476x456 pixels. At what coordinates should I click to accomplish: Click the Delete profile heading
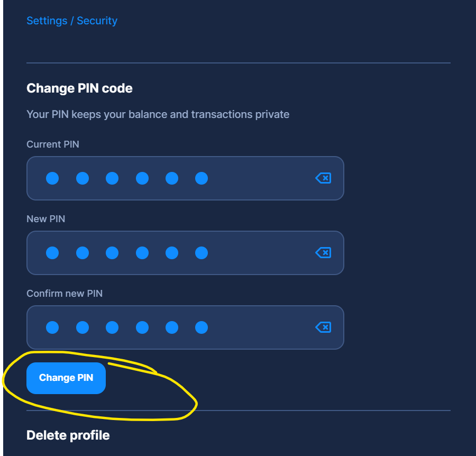click(x=68, y=435)
